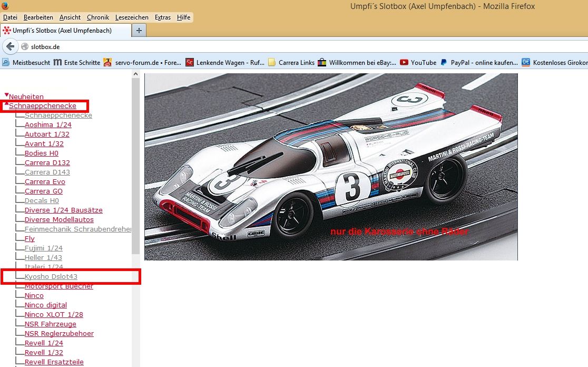This screenshot has height=367, width=588.
Task: Click the Porsche 917 slot car image
Action: (x=331, y=167)
